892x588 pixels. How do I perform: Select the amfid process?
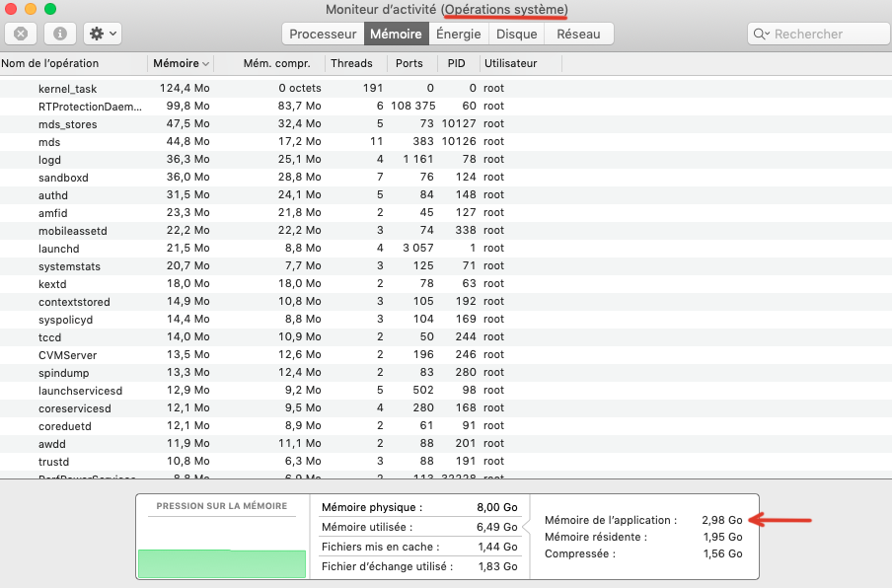pos(446,213)
